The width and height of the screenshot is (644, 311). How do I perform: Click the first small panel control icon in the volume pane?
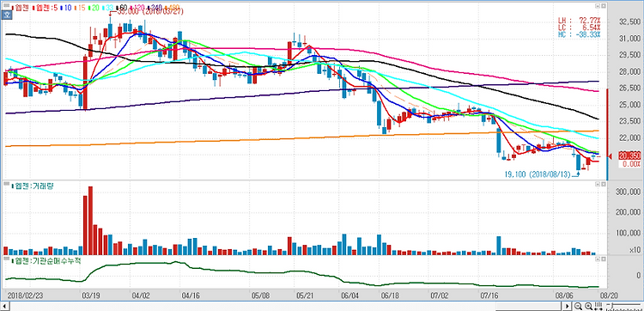point(598,184)
